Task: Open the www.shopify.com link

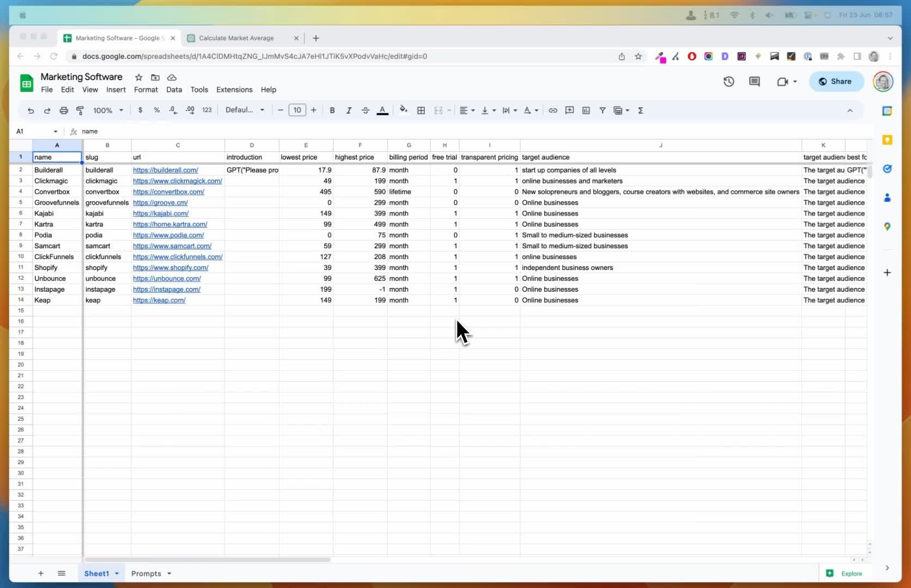Action: point(171,268)
